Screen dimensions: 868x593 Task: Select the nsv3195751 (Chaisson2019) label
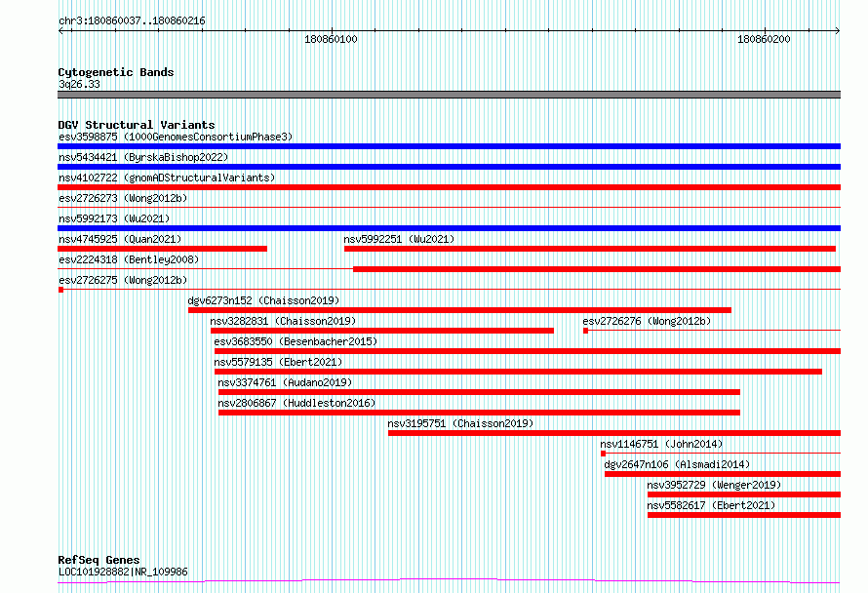[460, 423]
